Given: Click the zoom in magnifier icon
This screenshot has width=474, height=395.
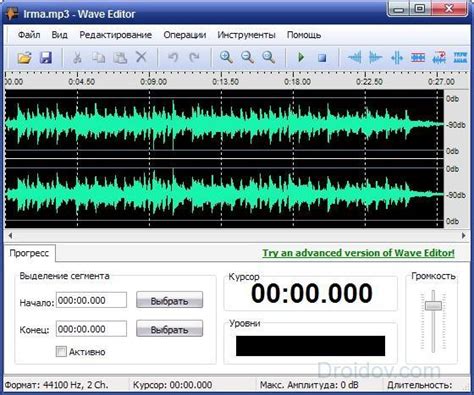Looking at the screenshot, I should (226, 57).
